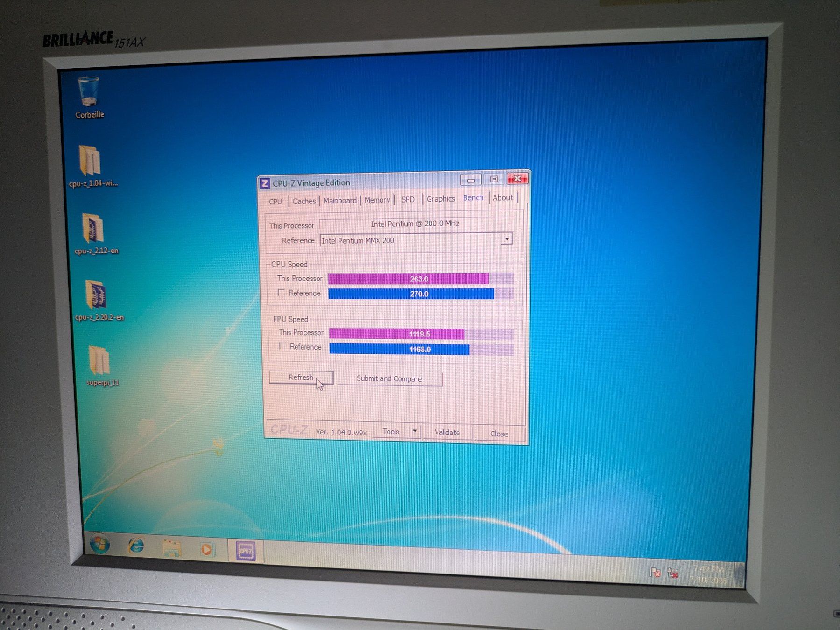Enable the FPU Speed Reference checkbox

tap(282, 346)
